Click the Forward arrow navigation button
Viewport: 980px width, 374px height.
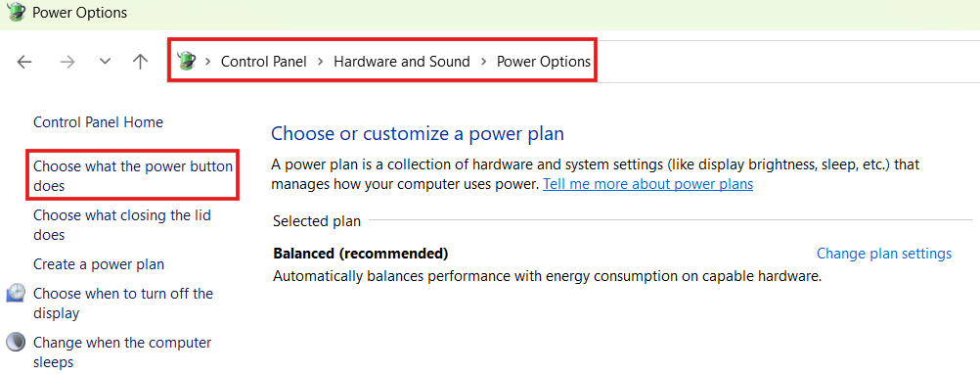click(67, 62)
